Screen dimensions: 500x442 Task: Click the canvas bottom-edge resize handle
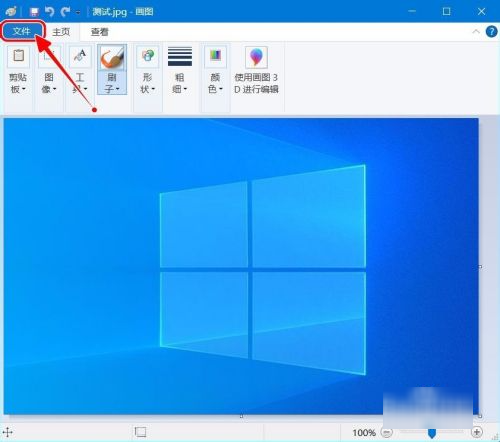click(241, 416)
